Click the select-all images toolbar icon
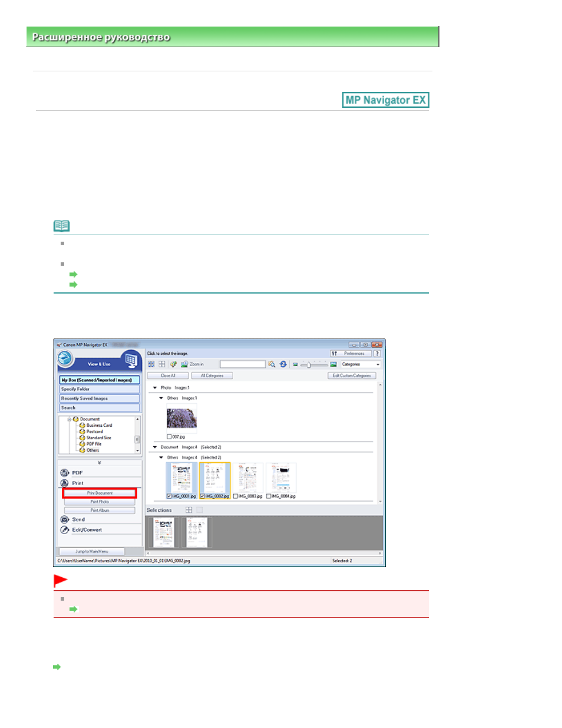 pyautogui.click(x=151, y=364)
